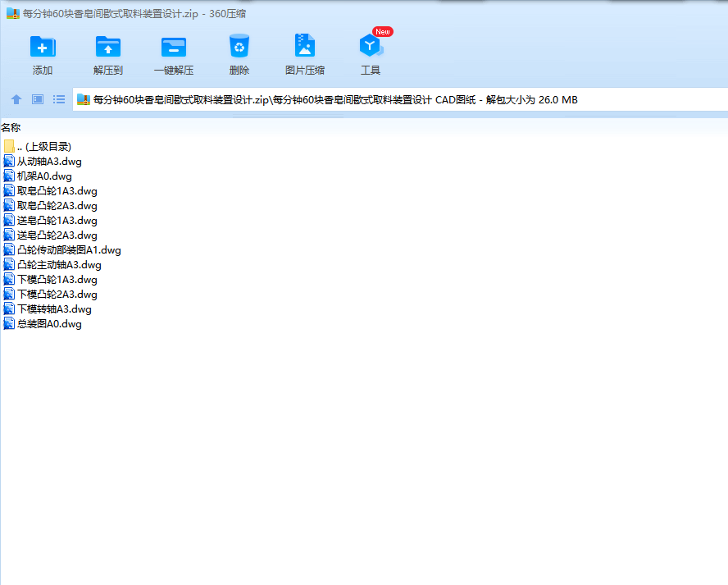Sort by the 名称 column header
Screen dimensions: 728x585
11,127
